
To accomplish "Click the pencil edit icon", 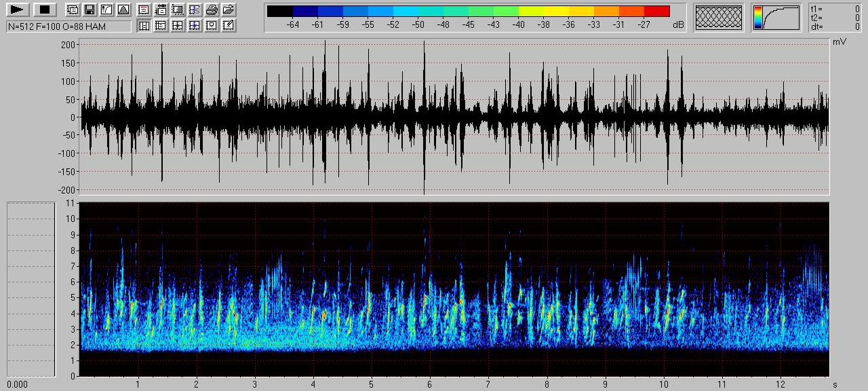I will tap(229, 26).
